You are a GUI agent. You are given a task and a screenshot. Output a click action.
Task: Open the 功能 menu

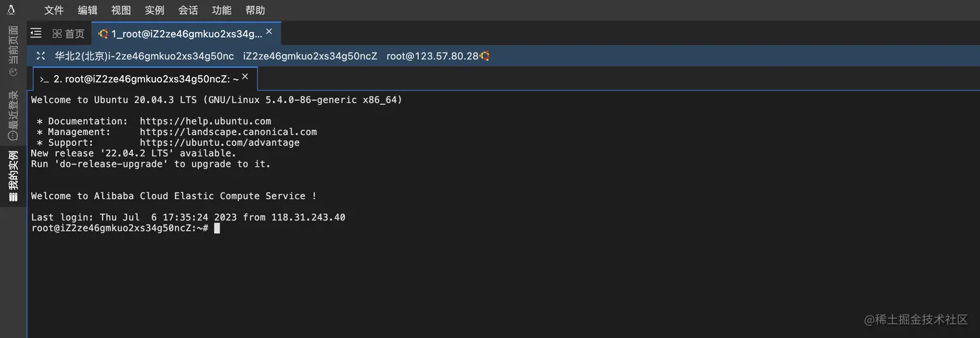coord(222,10)
